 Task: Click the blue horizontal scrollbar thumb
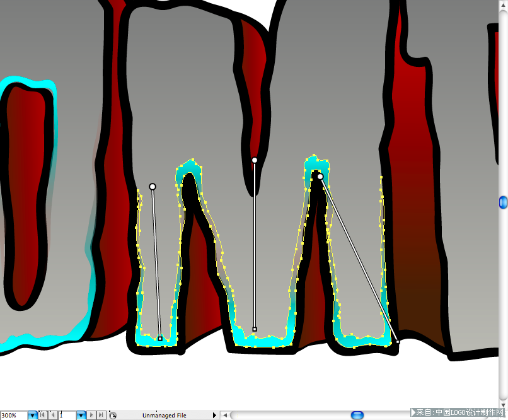pyautogui.click(x=357, y=415)
